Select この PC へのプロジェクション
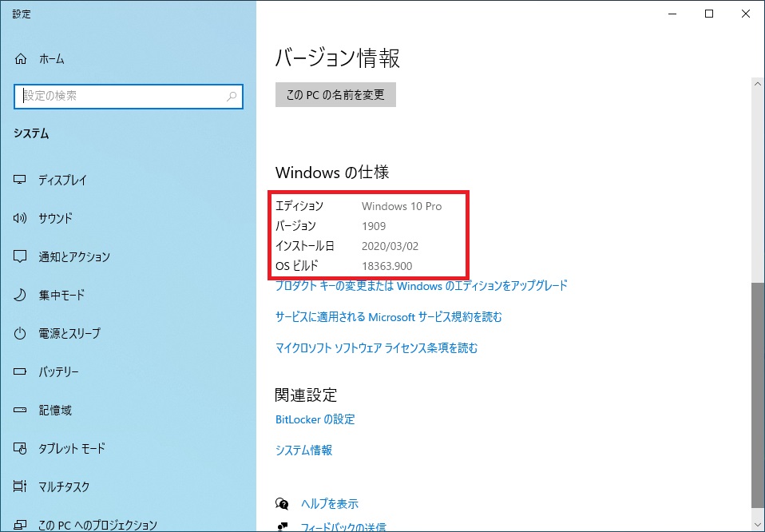The height and width of the screenshot is (532, 765). [x=97, y=525]
